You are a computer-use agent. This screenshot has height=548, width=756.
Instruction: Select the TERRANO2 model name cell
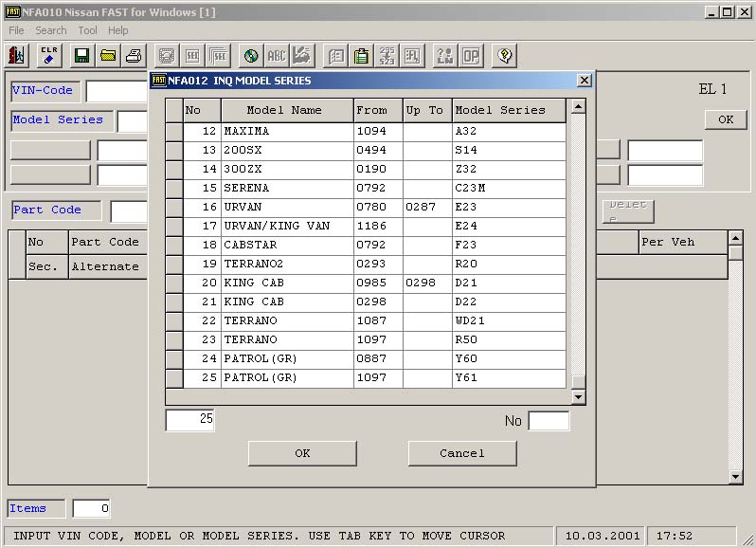click(x=287, y=264)
